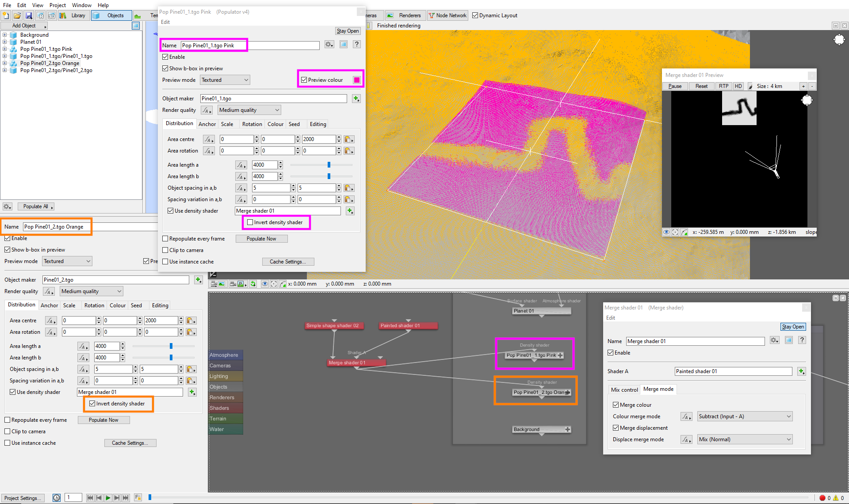This screenshot has width=849, height=504.
Task: Open the Node Network view
Action: [x=447, y=15]
